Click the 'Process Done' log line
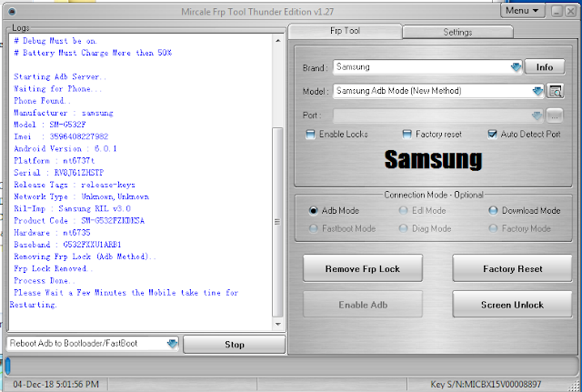The height and width of the screenshot is (392, 582). coord(45,281)
